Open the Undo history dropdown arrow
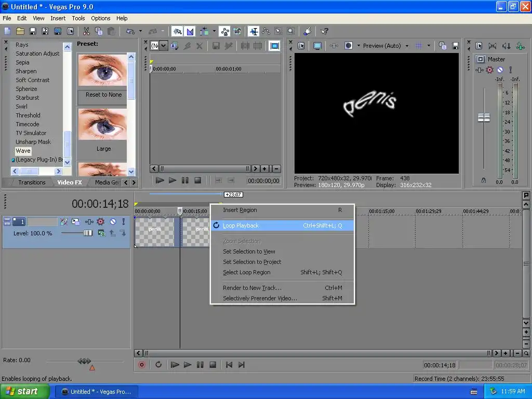This screenshot has height=399, width=532. click(140, 31)
